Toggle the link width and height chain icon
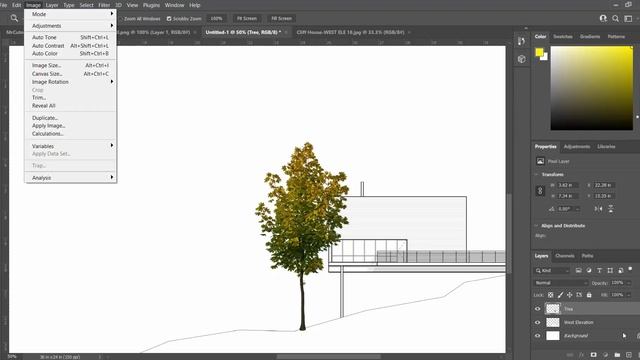Viewport: 640px width, 360px height. pos(540,191)
